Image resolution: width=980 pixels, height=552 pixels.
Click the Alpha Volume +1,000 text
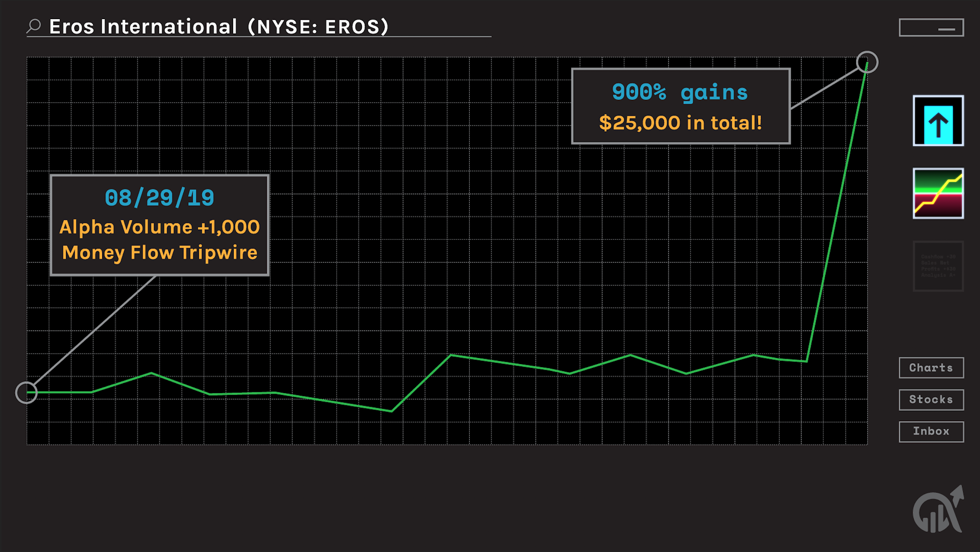159,227
